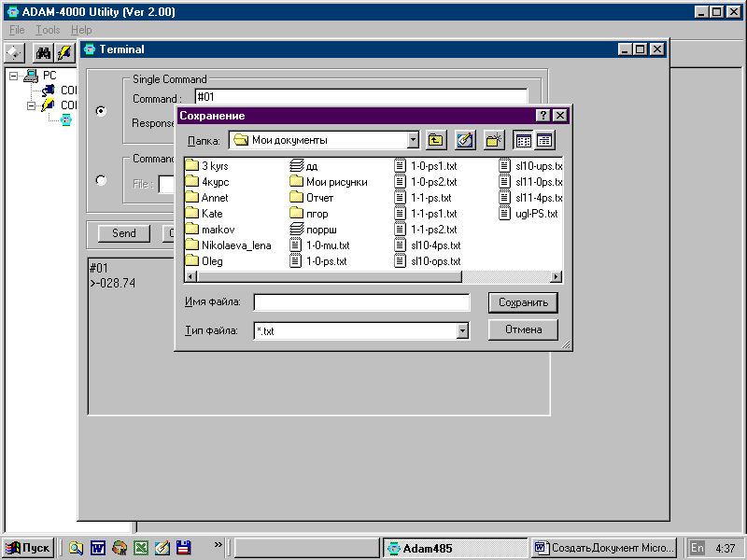Viewport: 747px width, 560px height.
Task: Click the Имя файла input field
Action: [x=361, y=302]
